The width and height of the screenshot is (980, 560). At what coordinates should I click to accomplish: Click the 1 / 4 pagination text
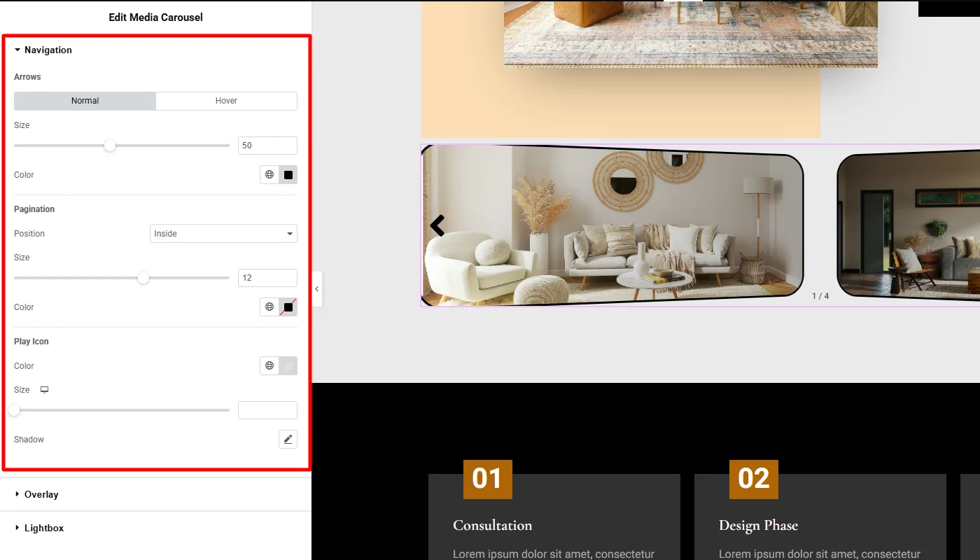820,296
